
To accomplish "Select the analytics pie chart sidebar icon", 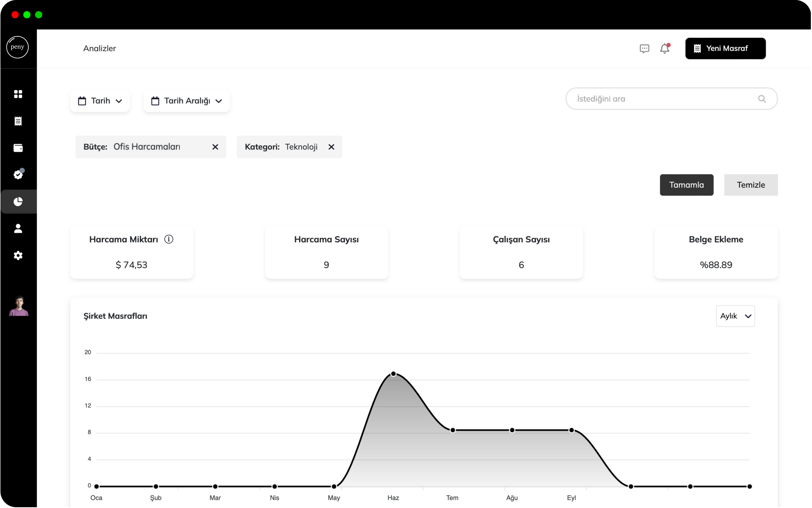I will tap(18, 202).
